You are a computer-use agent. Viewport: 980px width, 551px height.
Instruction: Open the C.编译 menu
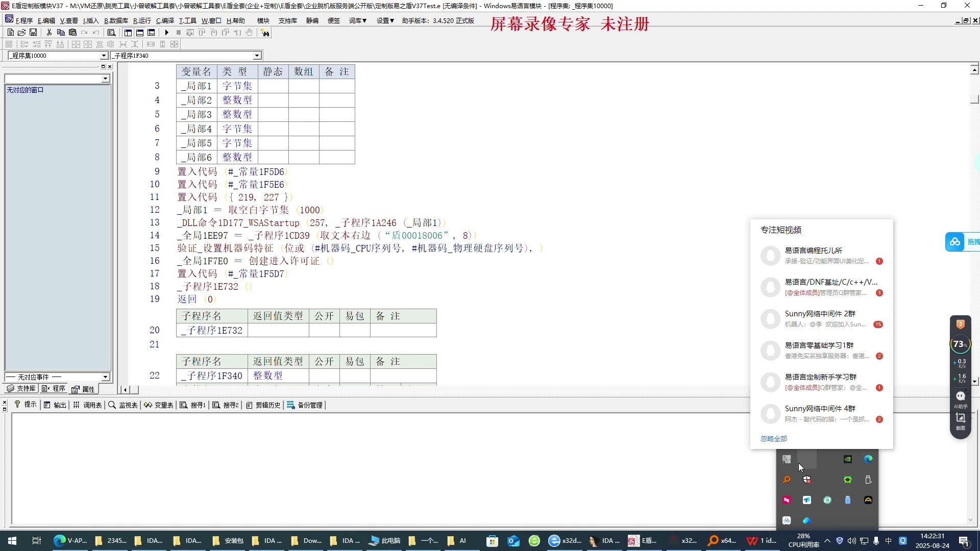coord(165,20)
